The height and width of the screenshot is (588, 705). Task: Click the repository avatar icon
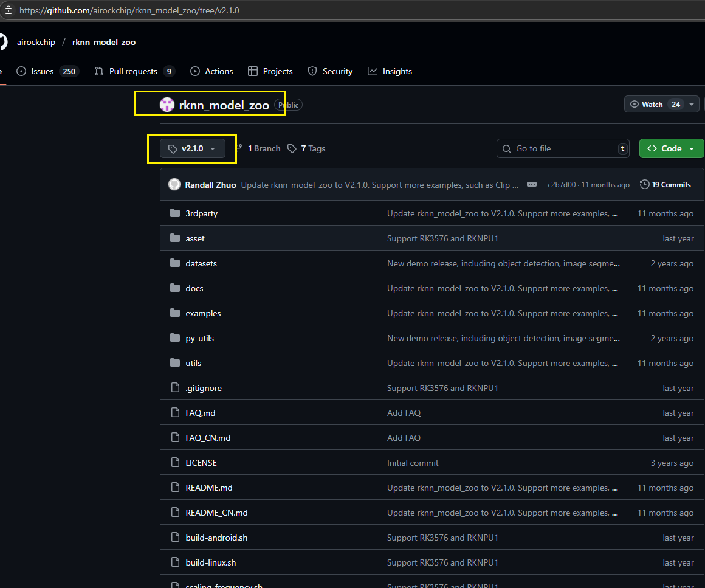pyautogui.click(x=167, y=105)
